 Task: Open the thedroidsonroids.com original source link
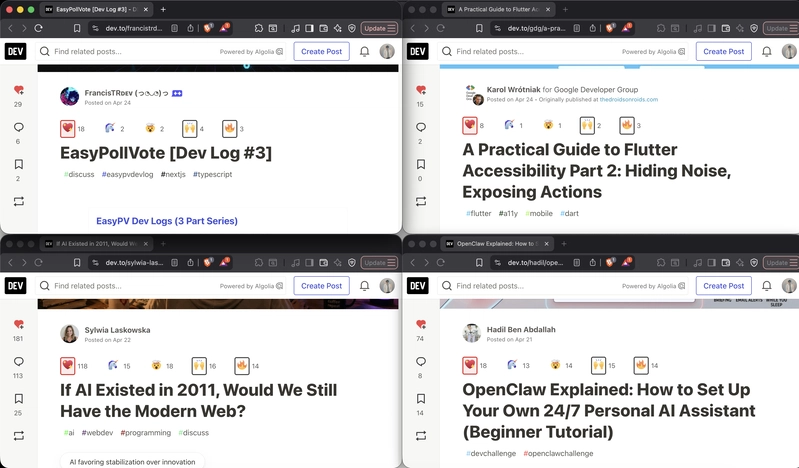point(629,99)
